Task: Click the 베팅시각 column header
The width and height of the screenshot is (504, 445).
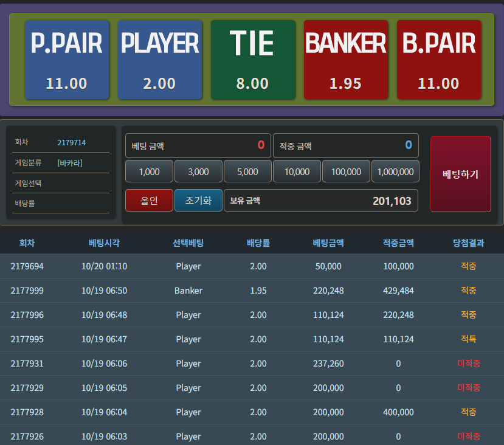Action: pos(104,243)
